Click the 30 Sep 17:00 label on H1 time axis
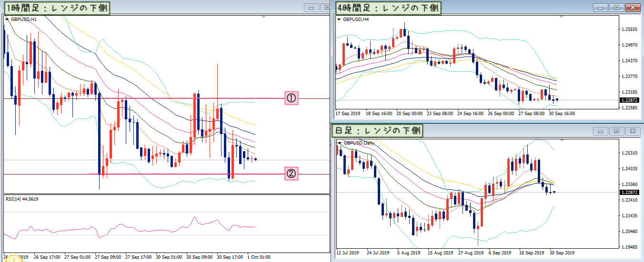This screenshot has height=262, width=644. [229, 257]
